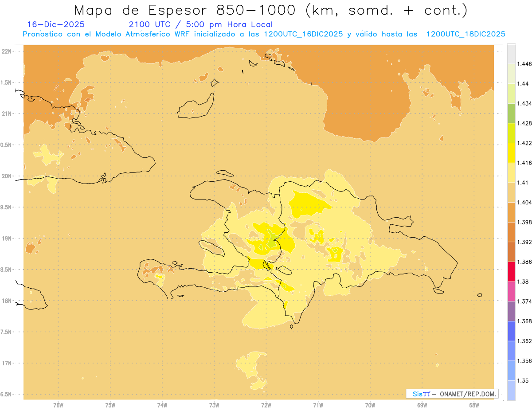Click the legend value "1.38"
532x411 pixels.
[x=523, y=282]
